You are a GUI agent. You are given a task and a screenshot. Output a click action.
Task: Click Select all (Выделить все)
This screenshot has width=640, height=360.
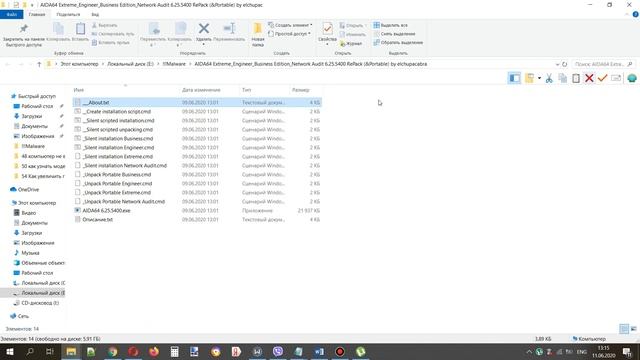(x=390, y=25)
